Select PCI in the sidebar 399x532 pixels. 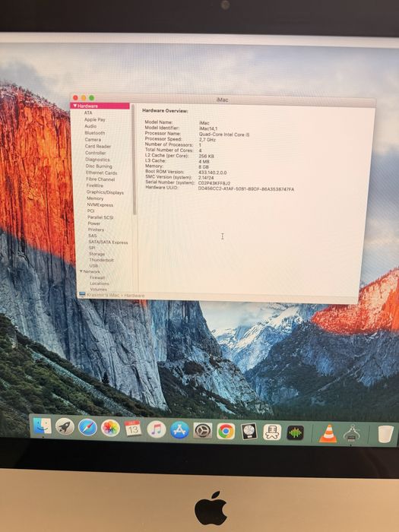point(90,211)
